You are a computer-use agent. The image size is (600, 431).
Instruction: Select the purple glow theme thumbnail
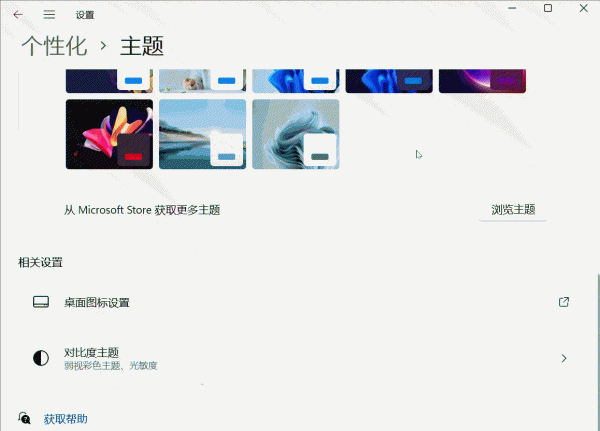pos(483,81)
